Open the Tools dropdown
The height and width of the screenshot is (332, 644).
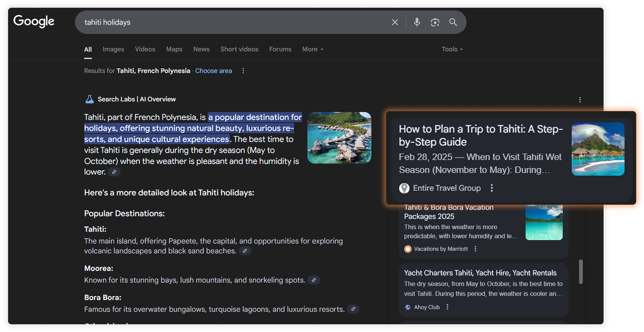452,49
